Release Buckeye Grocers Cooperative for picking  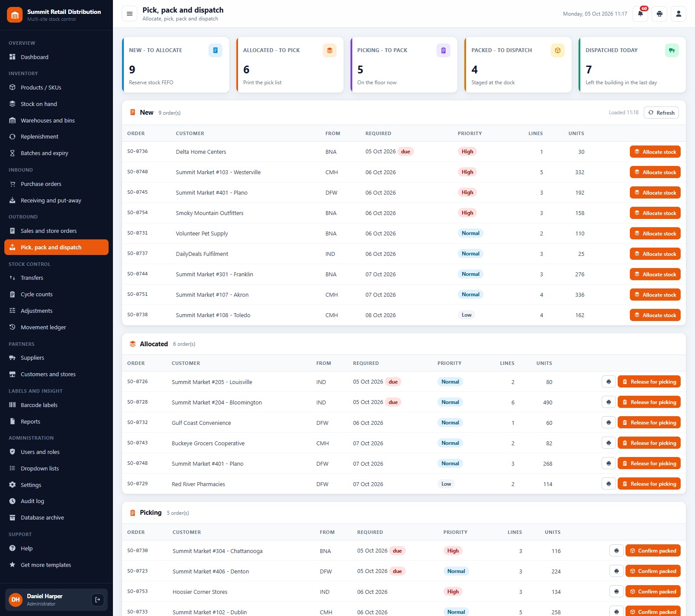(x=649, y=443)
